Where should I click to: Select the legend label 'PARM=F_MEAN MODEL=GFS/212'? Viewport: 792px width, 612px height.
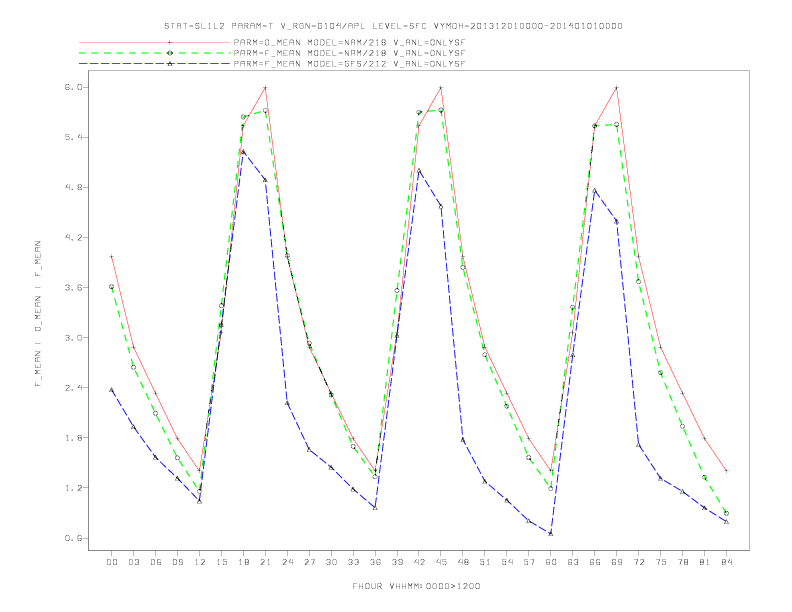pos(349,64)
